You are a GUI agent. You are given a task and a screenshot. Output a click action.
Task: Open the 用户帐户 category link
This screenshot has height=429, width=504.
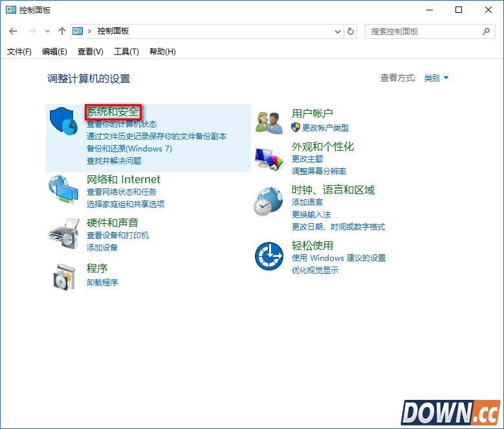312,113
